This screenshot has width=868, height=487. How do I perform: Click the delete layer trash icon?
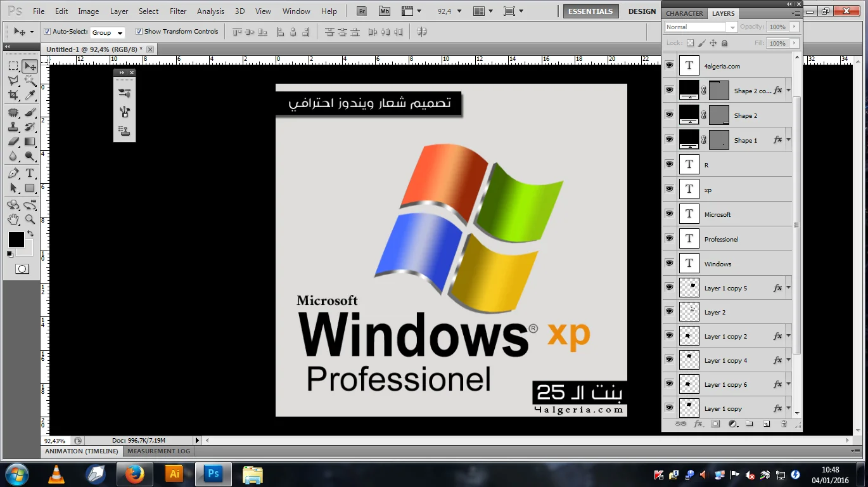(x=784, y=424)
